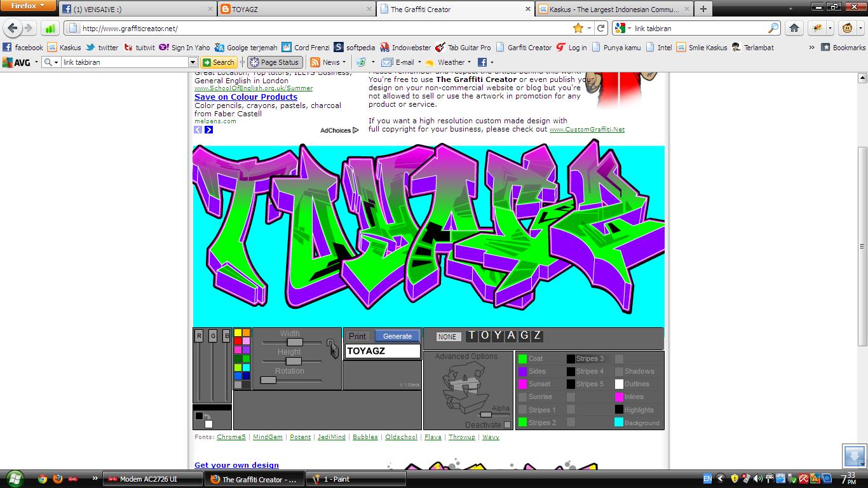Click the bookmark star in address bar
The height and width of the screenshot is (488, 868).
[x=578, y=28]
